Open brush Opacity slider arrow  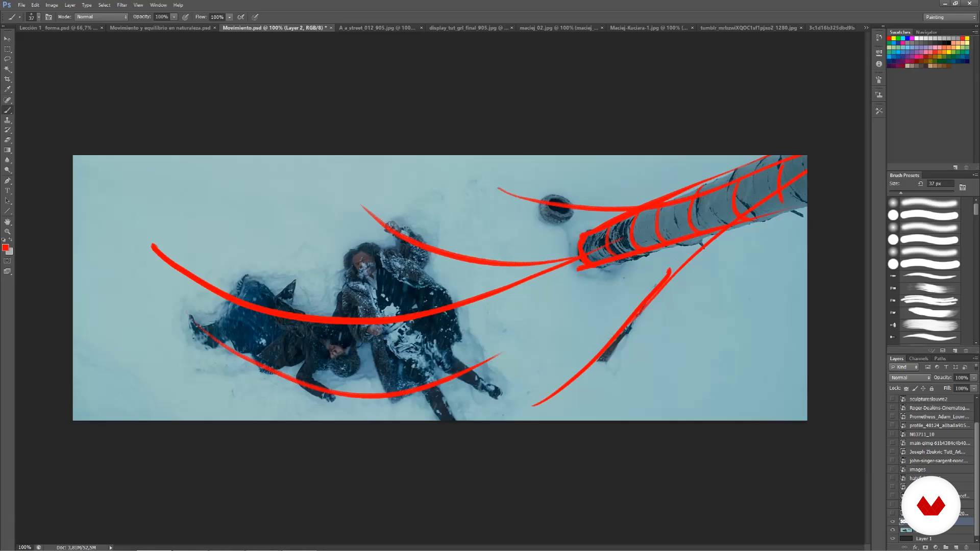point(174,17)
